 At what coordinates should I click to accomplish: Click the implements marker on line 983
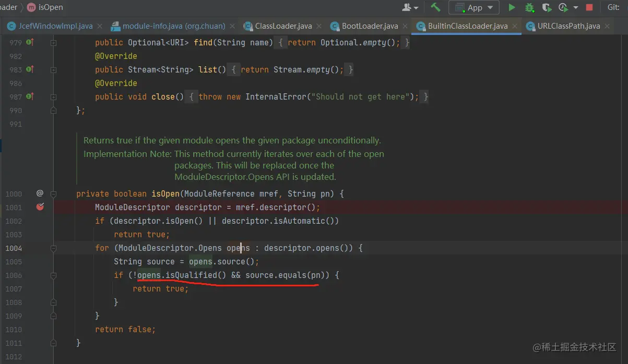[30, 69]
